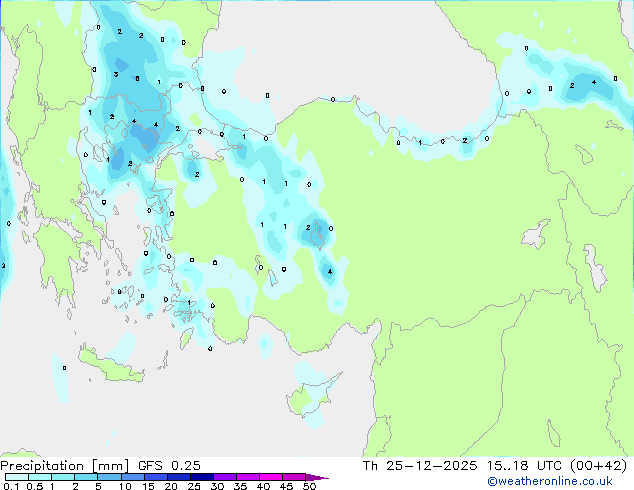The width and height of the screenshot is (634, 490).
Task: Click the 5–10 mm legend color swatch
Action: [109, 477]
